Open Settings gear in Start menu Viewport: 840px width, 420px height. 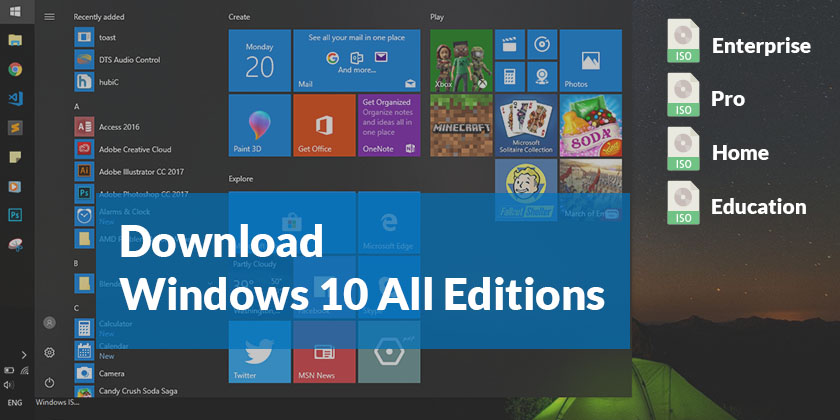click(x=49, y=352)
